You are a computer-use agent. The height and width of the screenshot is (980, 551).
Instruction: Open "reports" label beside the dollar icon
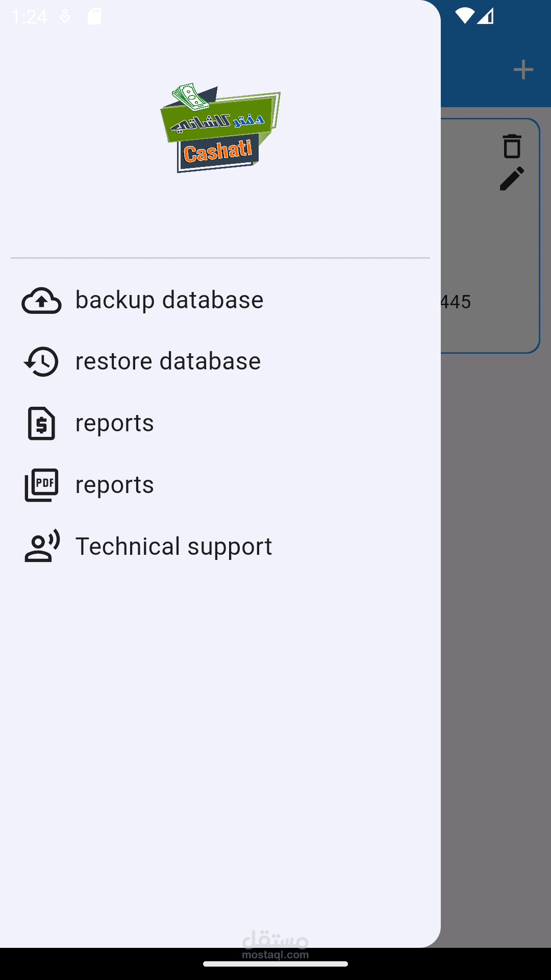tap(115, 423)
